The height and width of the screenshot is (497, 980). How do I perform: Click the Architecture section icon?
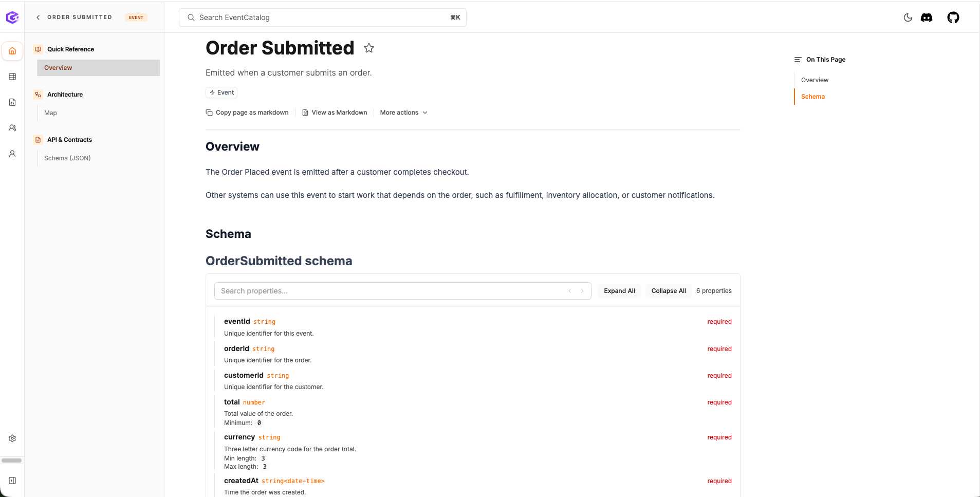point(38,95)
